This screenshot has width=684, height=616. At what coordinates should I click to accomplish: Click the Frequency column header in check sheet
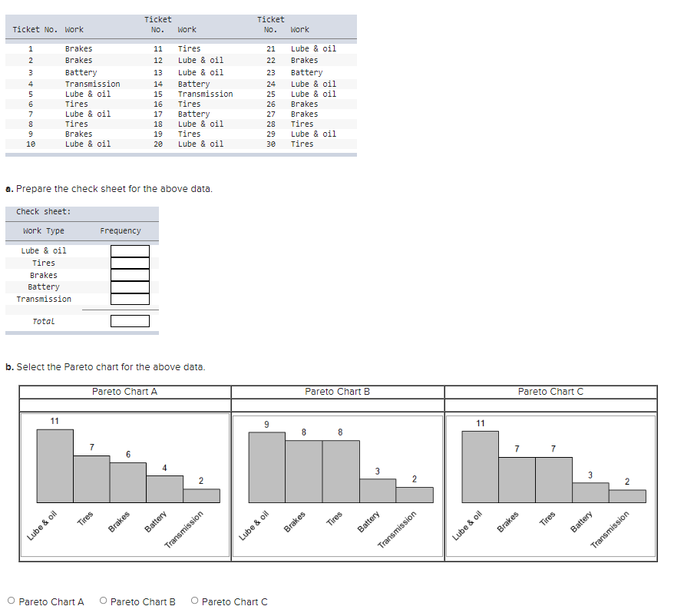[x=121, y=230]
